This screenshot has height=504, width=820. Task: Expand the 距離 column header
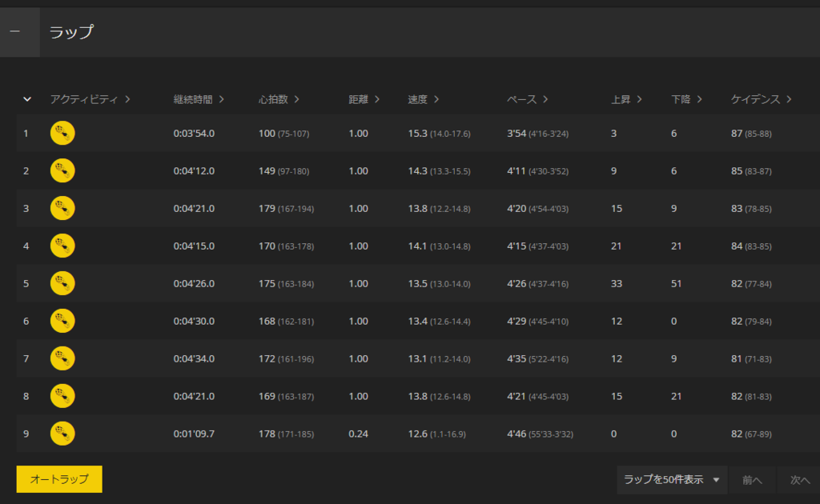click(364, 99)
